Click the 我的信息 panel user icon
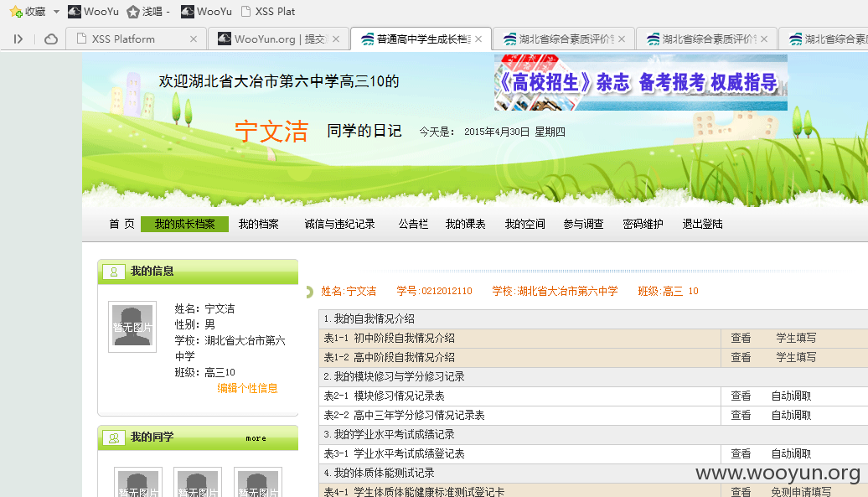This screenshot has height=497, width=868. click(x=113, y=272)
